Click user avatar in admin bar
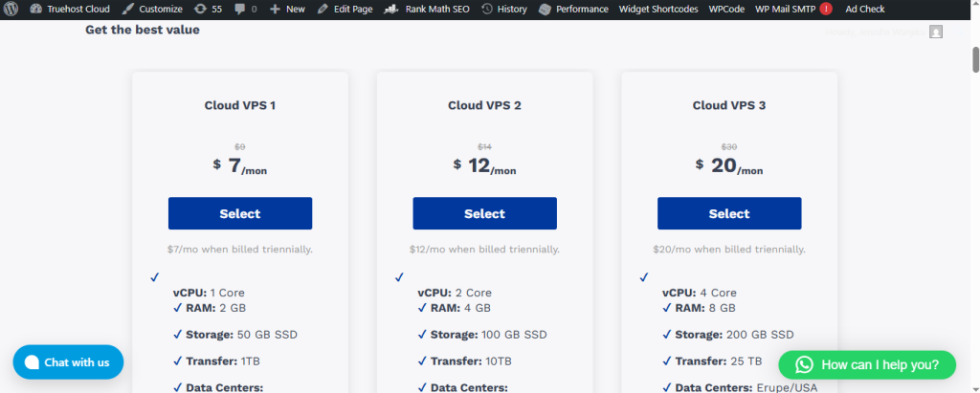Screen dimensions: 980x393 (936, 32)
